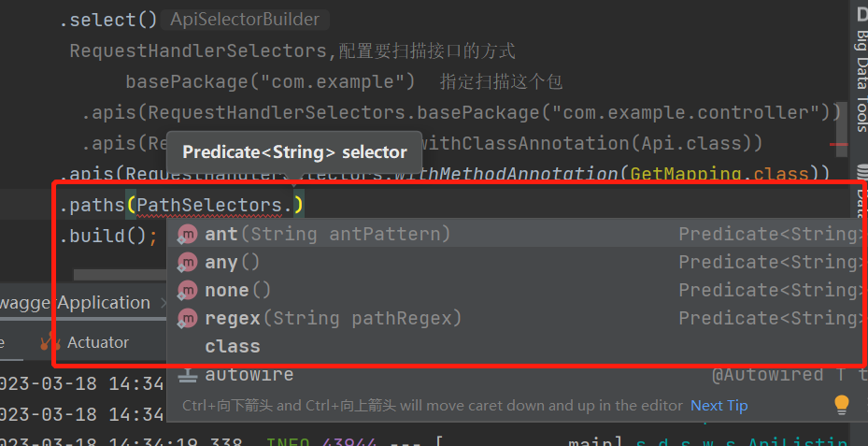Pick the none() method suggestion
Viewport: 868px width, 446px height.
pyautogui.click(x=516, y=290)
